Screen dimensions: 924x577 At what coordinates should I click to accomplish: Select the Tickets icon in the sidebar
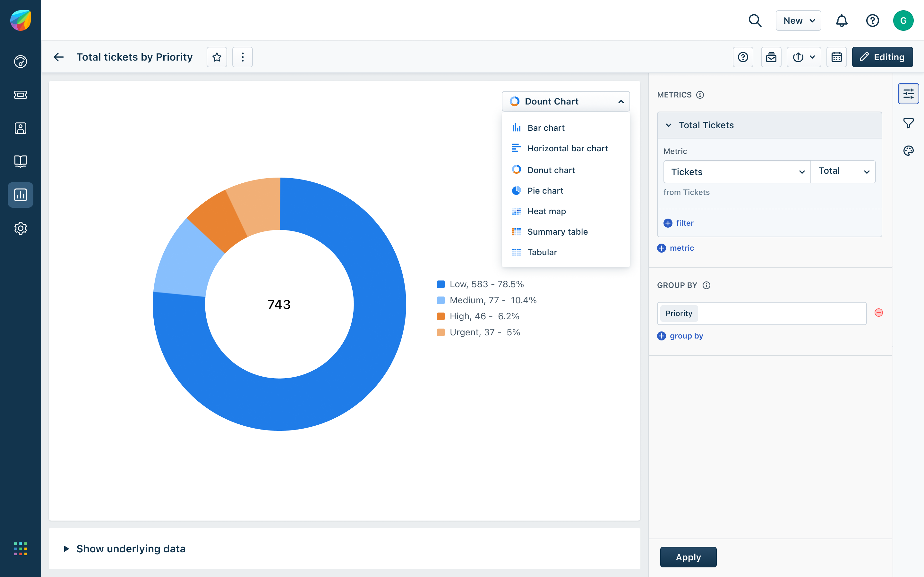[x=20, y=95]
